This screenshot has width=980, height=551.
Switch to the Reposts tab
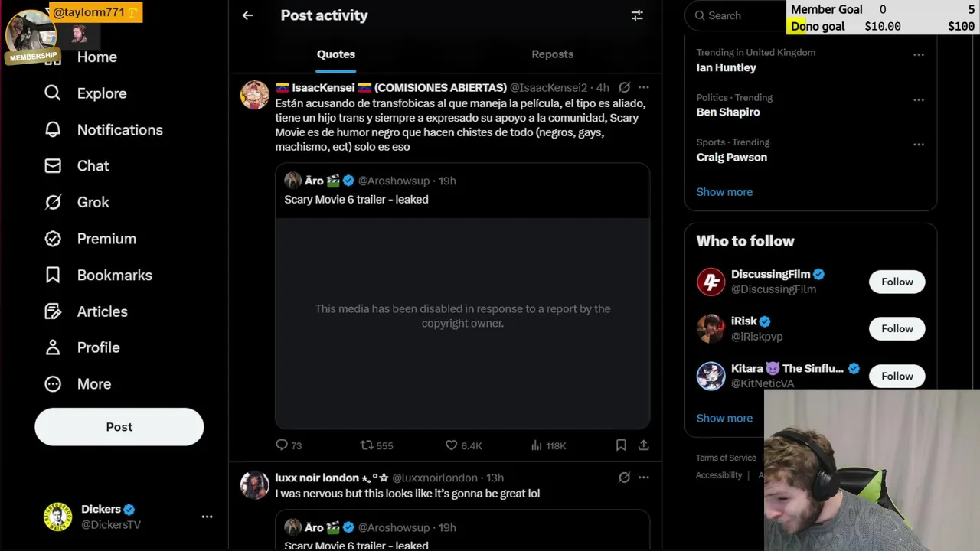click(x=552, y=54)
